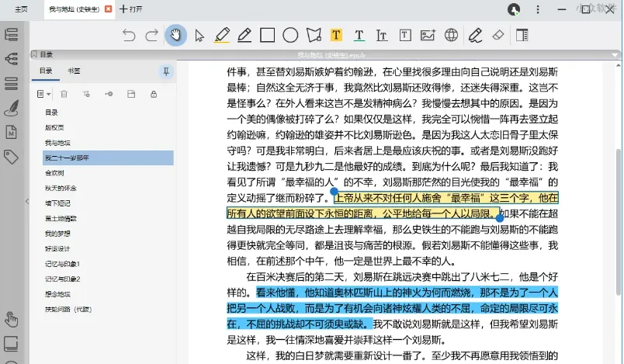Click the 打开 button to open a file
The width and height of the screenshot is (624, 364).
click(x=131, y=9)
